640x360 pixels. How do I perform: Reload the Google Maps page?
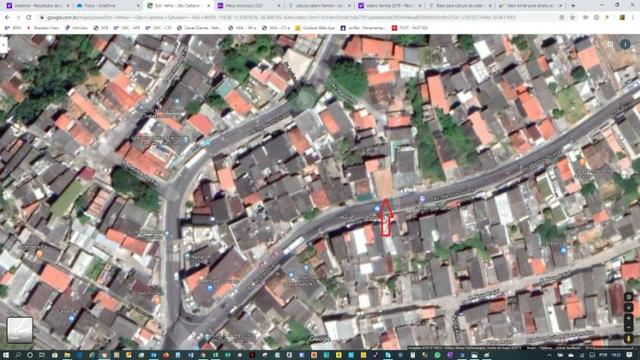(29, 18)
